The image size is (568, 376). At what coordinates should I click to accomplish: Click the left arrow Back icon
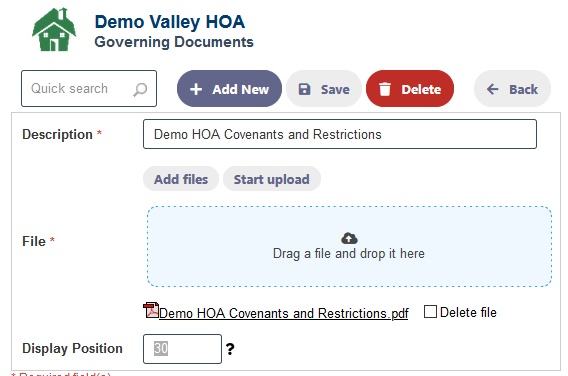pos(492,89)
